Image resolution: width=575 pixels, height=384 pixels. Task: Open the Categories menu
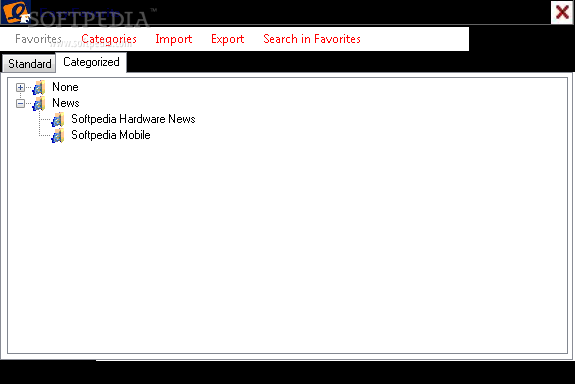pos(109,39)
